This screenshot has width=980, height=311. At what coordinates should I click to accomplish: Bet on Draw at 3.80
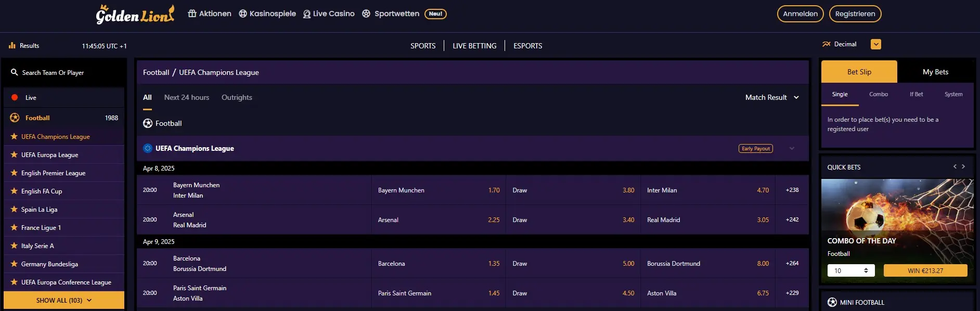pos(573,190)
